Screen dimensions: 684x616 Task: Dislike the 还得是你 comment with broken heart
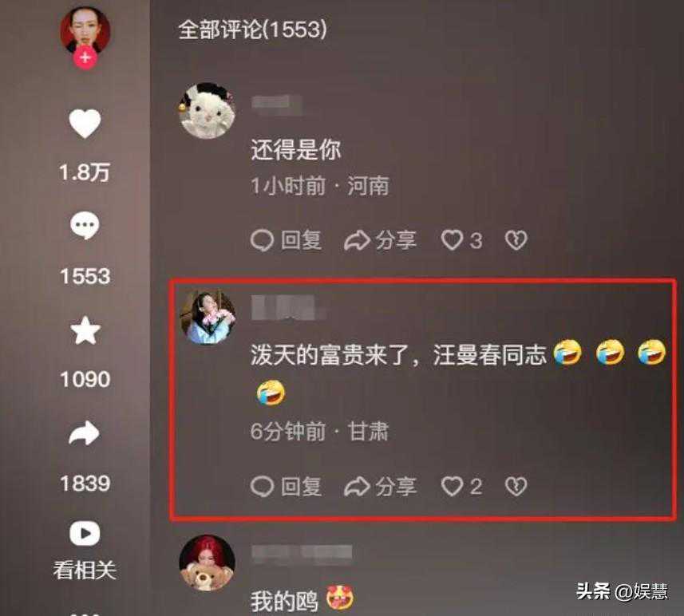tap(516, 240)
